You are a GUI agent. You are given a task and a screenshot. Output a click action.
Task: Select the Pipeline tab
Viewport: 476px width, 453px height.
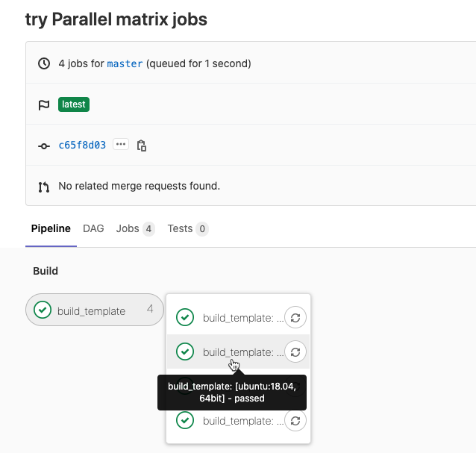tap(51, 228)
